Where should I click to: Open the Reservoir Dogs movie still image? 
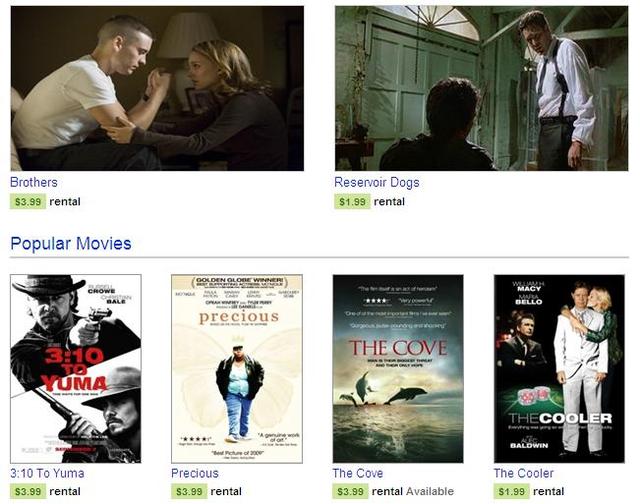click(x=482, y=88)
